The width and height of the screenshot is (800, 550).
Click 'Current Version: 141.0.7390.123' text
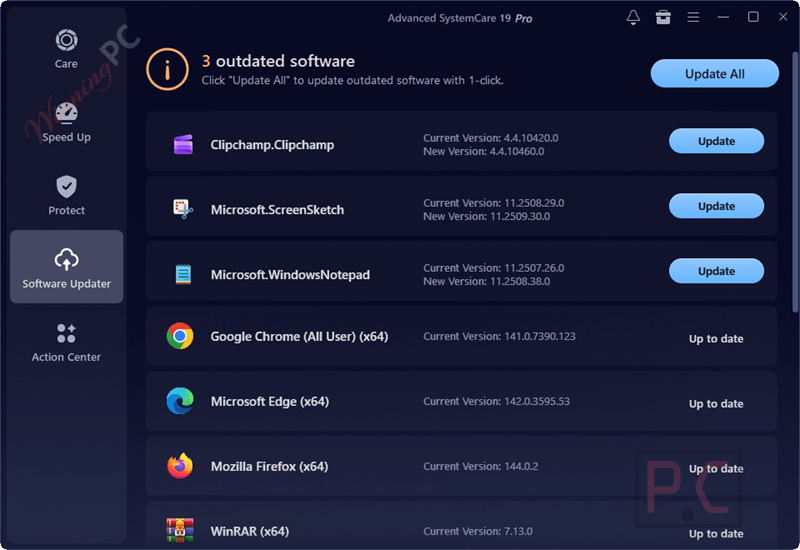click(x=499, y=336)
